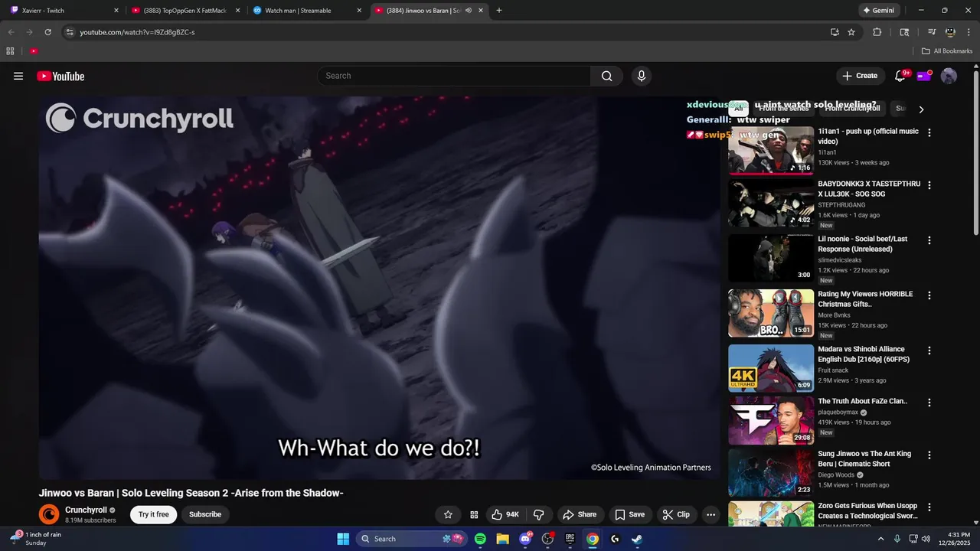Open the YouTube account avatar menu

(949, 76)
